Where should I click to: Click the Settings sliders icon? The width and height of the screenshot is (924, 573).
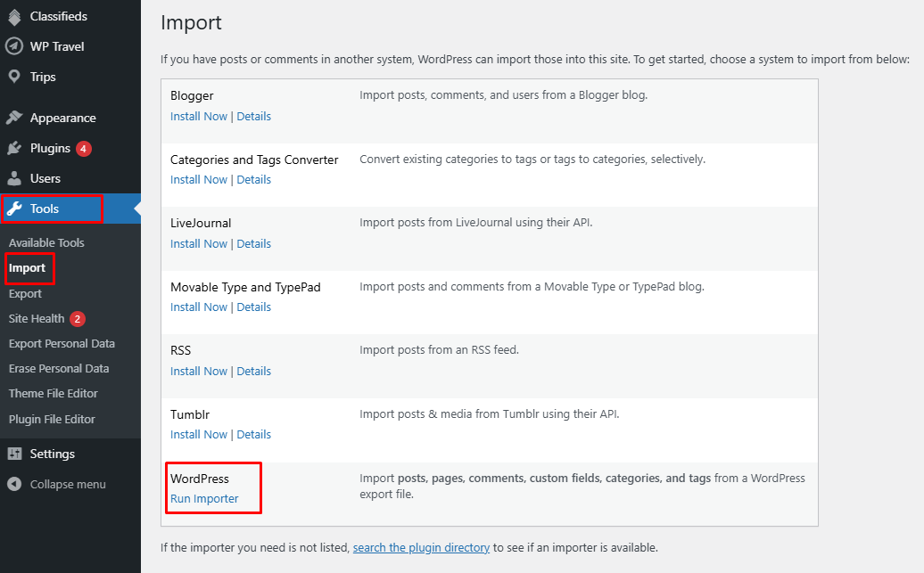(x=14, y=454)
